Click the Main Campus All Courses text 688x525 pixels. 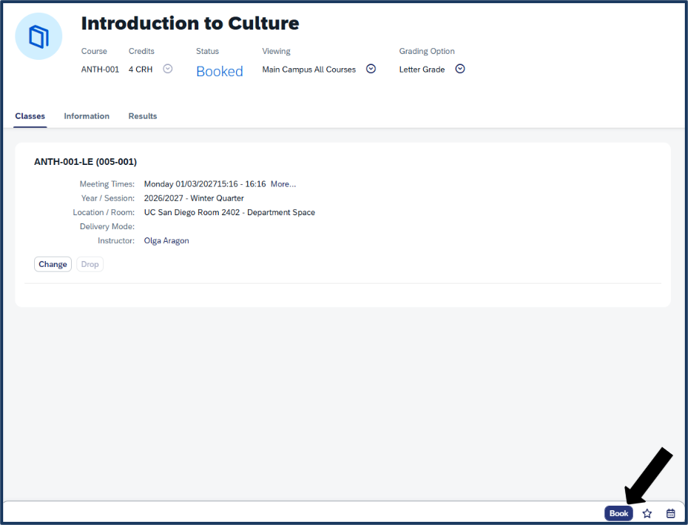pos(309,69)
